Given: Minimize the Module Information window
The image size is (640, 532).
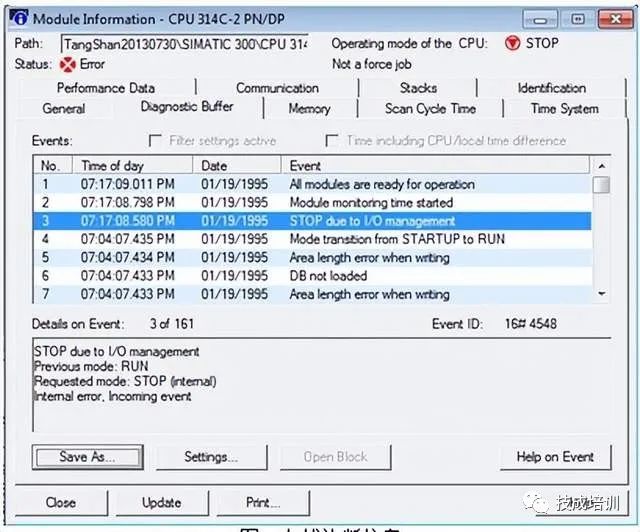Looking at the screenshot, I should click(540, 20).
